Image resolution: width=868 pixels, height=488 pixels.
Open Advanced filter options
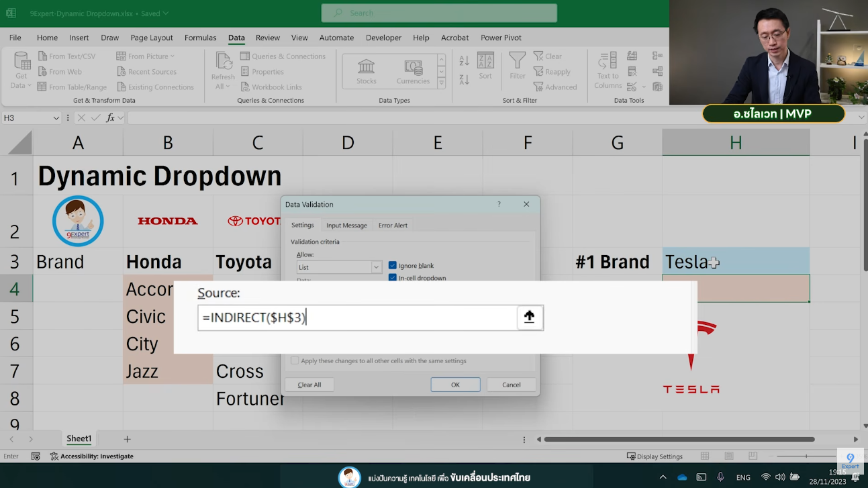(555, 87)
